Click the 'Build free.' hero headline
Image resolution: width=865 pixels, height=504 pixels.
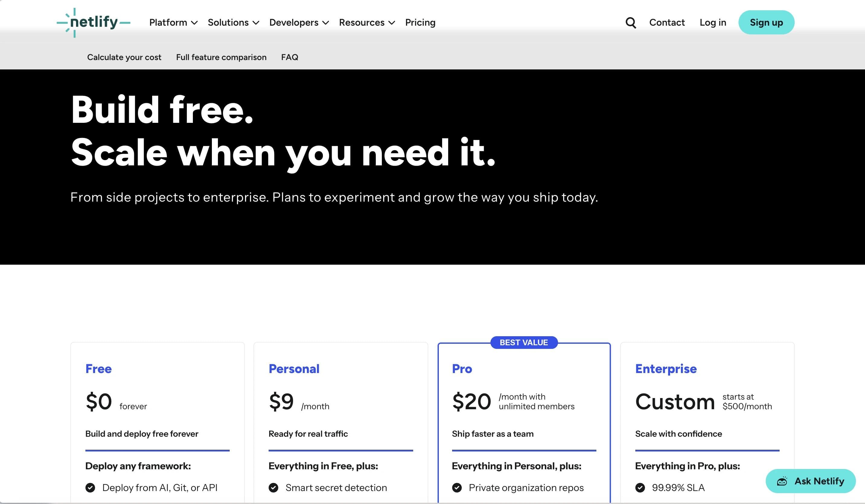(162, 110)
